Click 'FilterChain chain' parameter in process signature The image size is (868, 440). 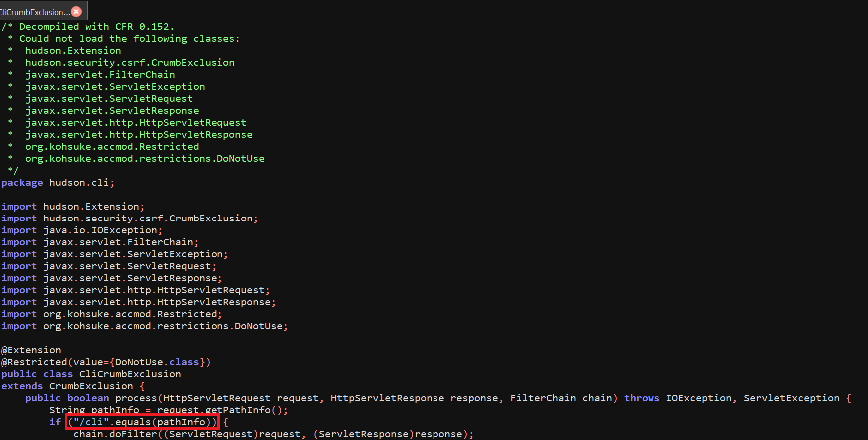561,398
